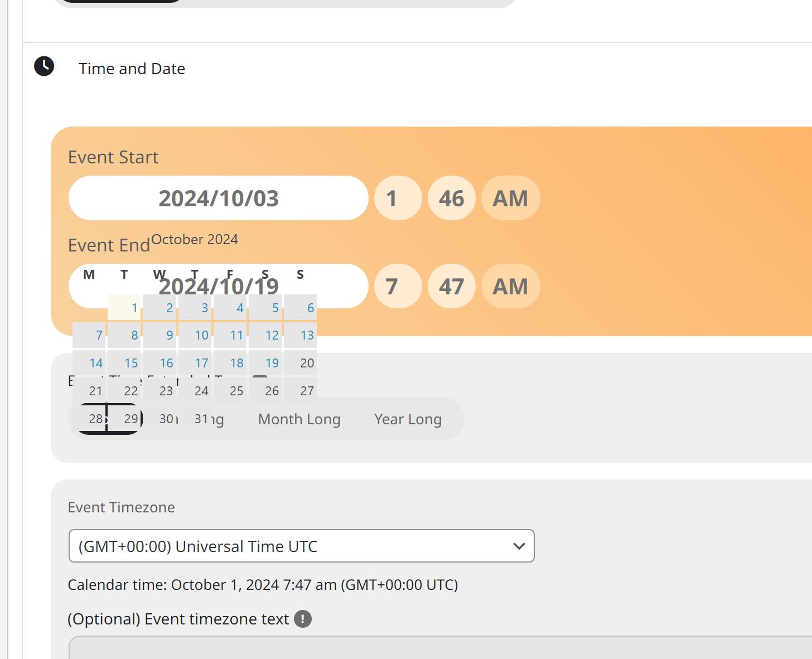Image resolution: width=812 pixels, height=659 pixels.
Task: Choose day 10 in the datepicker
Action: [x=195, y=335]
